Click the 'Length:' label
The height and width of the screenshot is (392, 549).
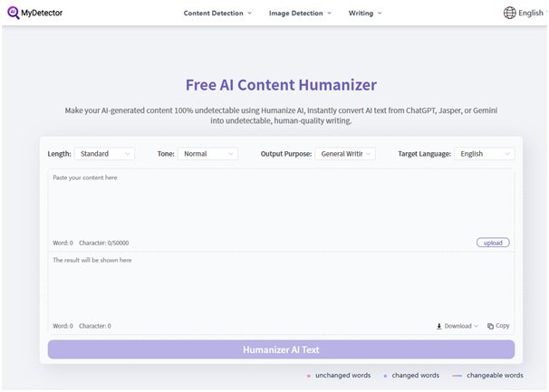(59, 154)
